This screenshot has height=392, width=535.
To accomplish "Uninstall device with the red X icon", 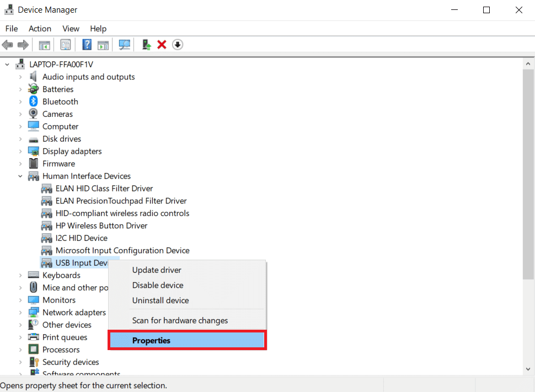I will click(x=161, y=45).
